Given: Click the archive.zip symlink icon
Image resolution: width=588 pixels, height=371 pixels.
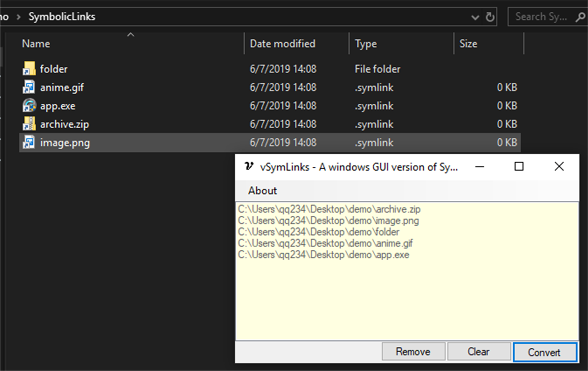Looking at the screenshot, I should (28, 124).
